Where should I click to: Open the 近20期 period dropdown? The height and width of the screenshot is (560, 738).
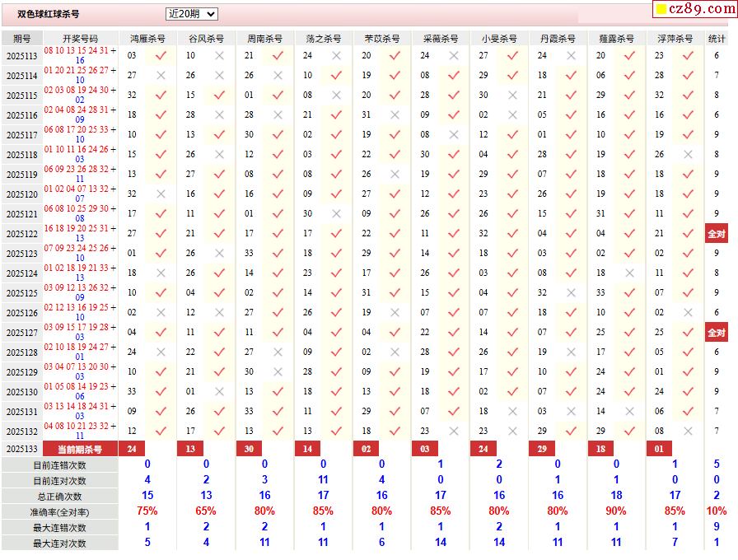pyautogui.click(x=192, y=14)
